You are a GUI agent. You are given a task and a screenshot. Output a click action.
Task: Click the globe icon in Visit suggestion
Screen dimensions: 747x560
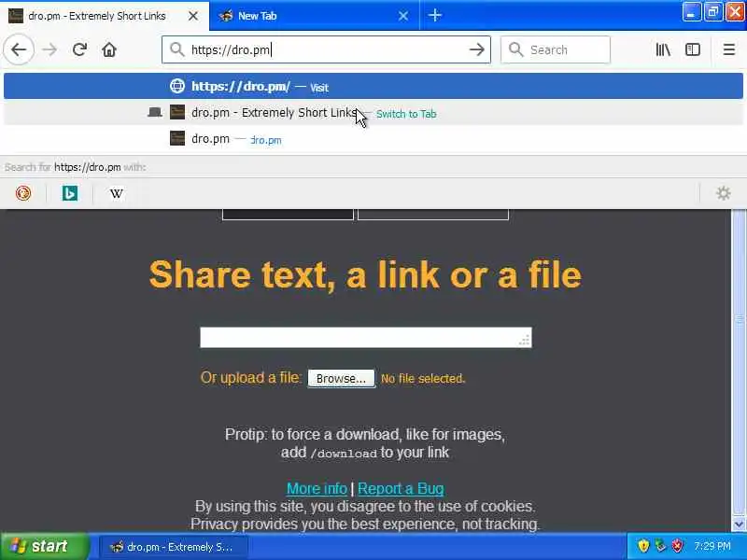pyautogui.click(x=177, y=86)
